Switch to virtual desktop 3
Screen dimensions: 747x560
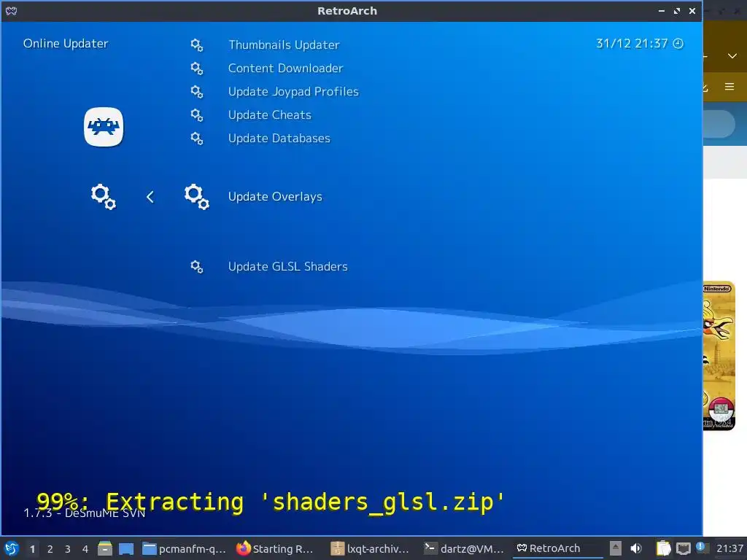coord(68,549)
